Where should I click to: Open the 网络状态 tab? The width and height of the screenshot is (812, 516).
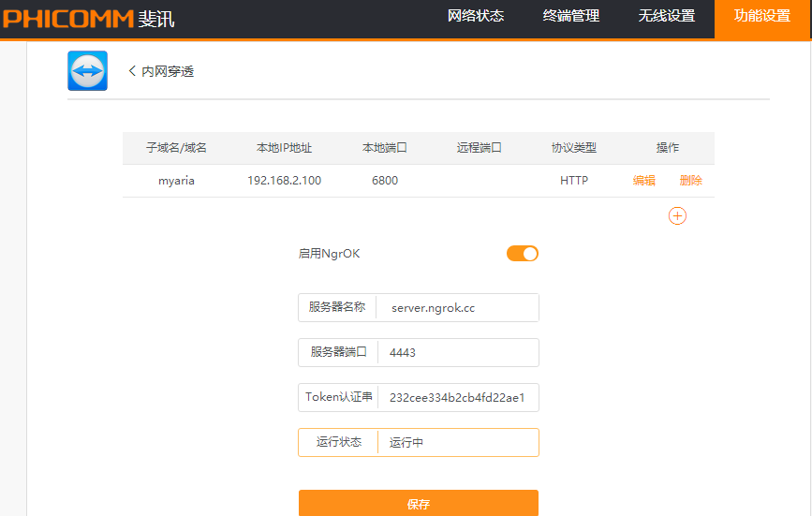click(x=476, y=16)
